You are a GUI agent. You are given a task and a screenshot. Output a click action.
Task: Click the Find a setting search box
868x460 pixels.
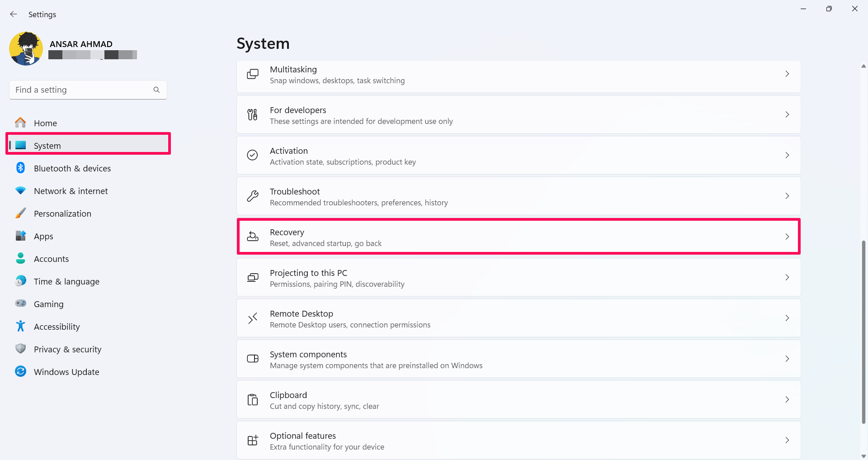tap(88, 90)
